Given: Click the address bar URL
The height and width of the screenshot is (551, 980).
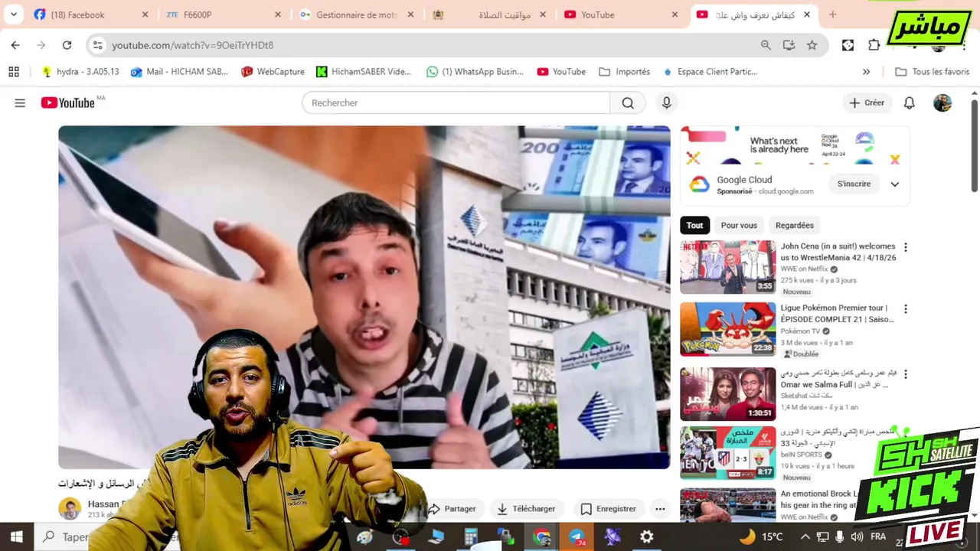Looking at the screenshot, I should point(192,45).
